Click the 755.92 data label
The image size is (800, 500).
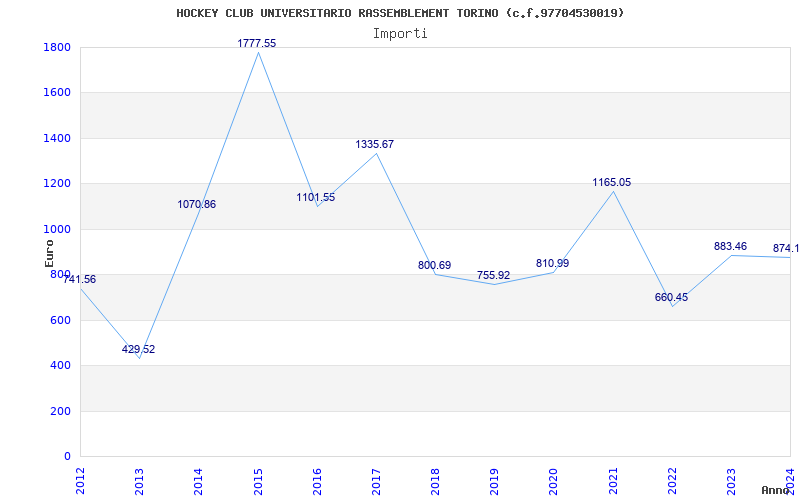493,276
